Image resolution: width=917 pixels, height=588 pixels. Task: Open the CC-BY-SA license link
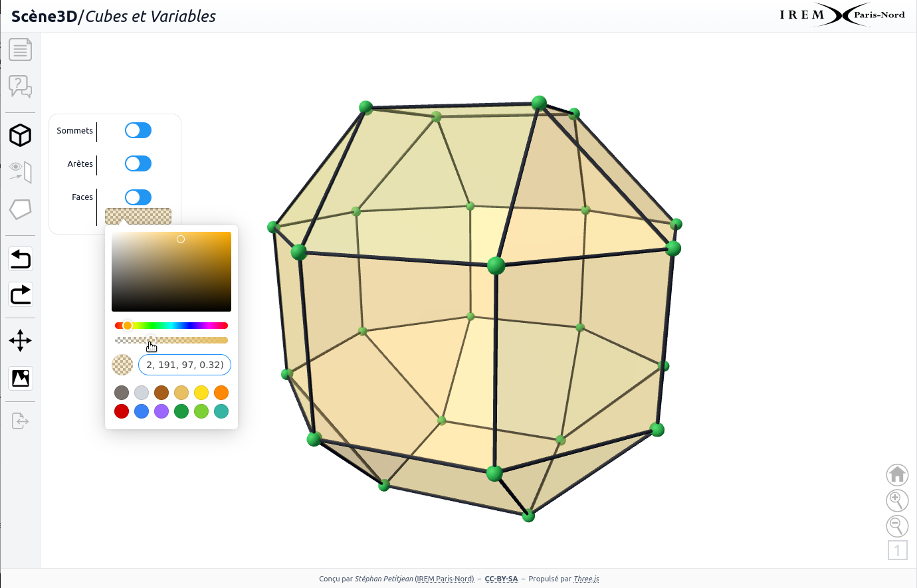(x=501, y=579)
